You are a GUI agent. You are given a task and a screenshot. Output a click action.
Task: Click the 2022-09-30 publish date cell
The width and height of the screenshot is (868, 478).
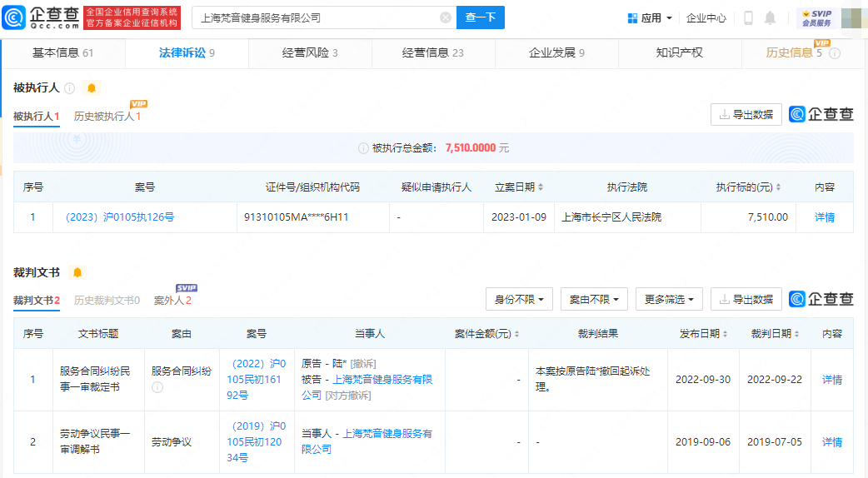click(x=703, y=380)
